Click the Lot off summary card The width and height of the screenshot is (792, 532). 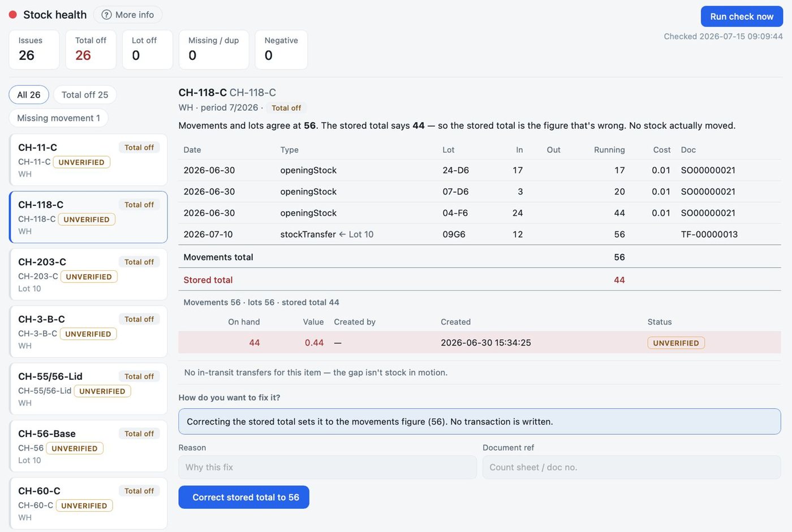(x=147, y=50)
